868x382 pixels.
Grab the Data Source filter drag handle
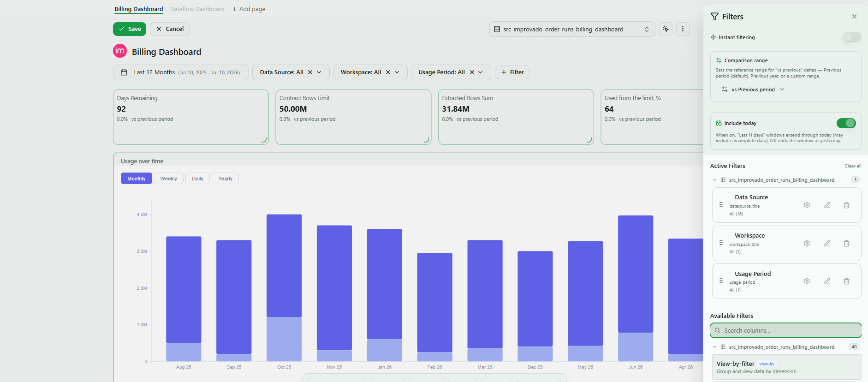(x=721, y=205)
